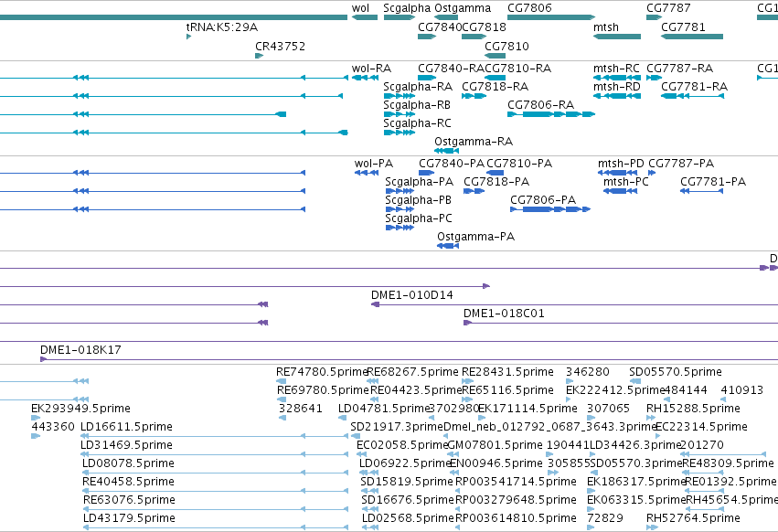Click the Scgalpha gene arrow
Image resolution: width=778 pixels, height=532 pixels.
click(x=400, y=17)
